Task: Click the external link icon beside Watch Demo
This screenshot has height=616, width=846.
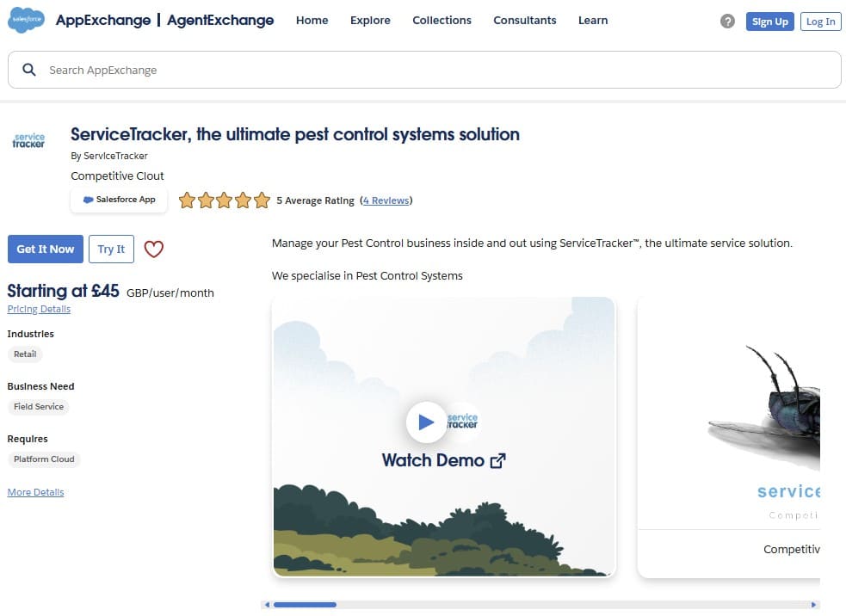Action: 498,460
